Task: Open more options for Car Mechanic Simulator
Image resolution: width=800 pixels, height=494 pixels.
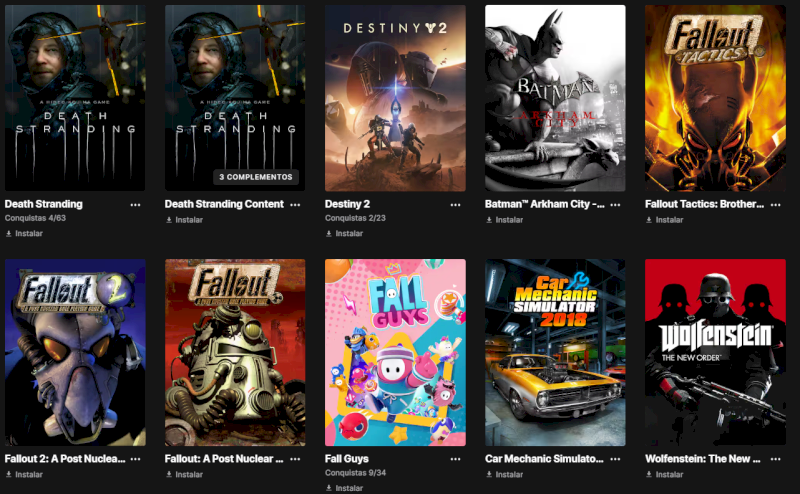Action: (x=615, y=459)
